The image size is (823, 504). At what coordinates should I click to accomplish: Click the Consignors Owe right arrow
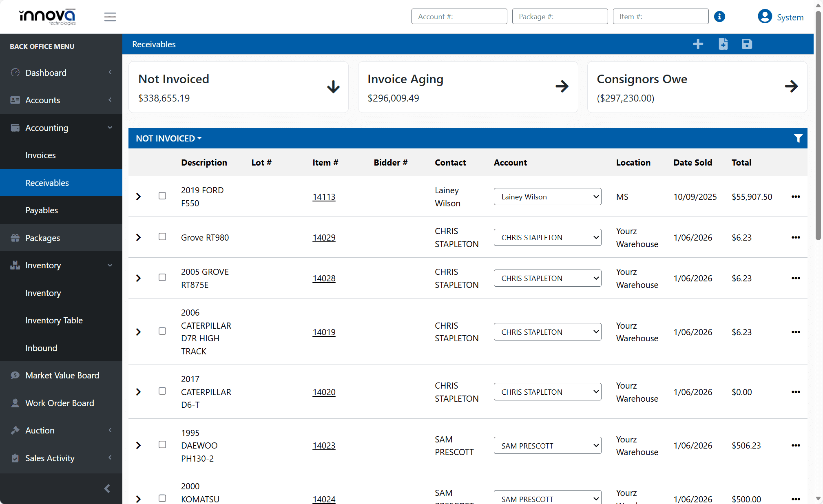point(791,86)
